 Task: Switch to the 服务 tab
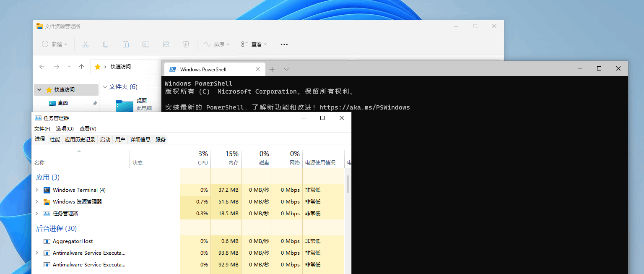pyautogui.click(x=161, y=140)
